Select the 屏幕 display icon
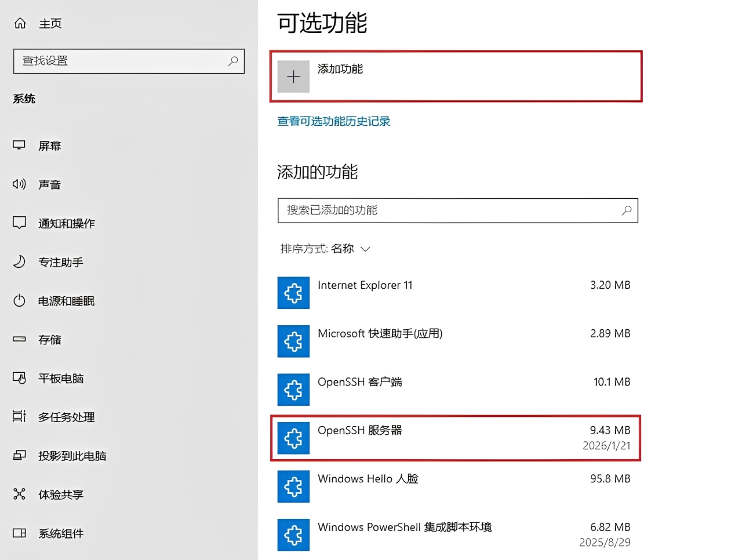 tap(19, 146)
